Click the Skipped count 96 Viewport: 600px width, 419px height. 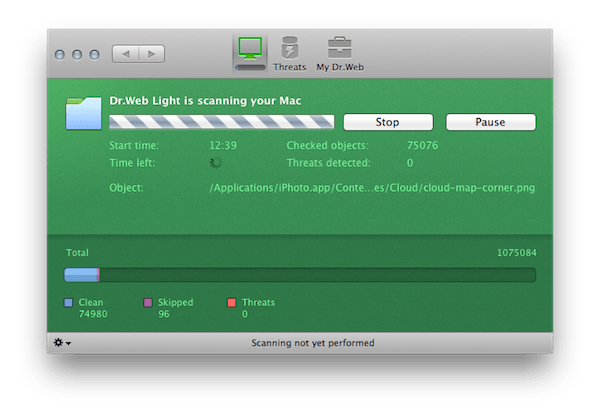[x=164, y=314]
